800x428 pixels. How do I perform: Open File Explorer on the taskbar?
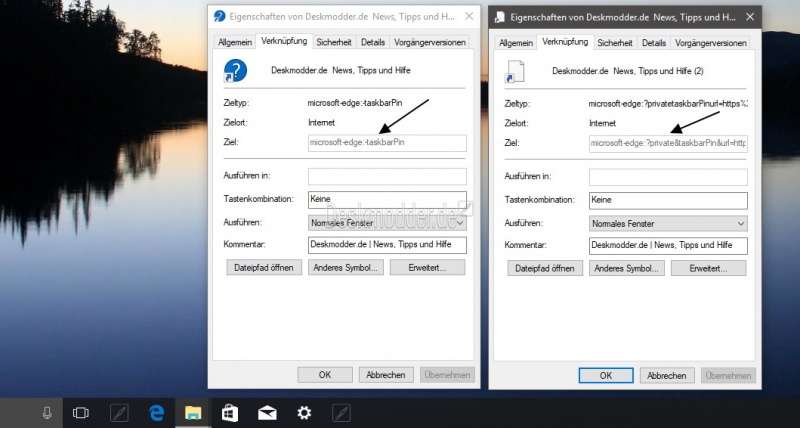(x=193, y=413)
